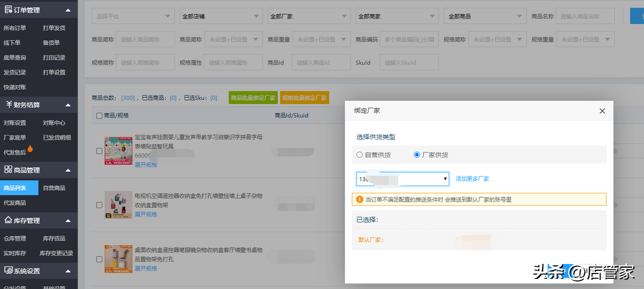Select the 厂家供货 radio option

point(416,155)
